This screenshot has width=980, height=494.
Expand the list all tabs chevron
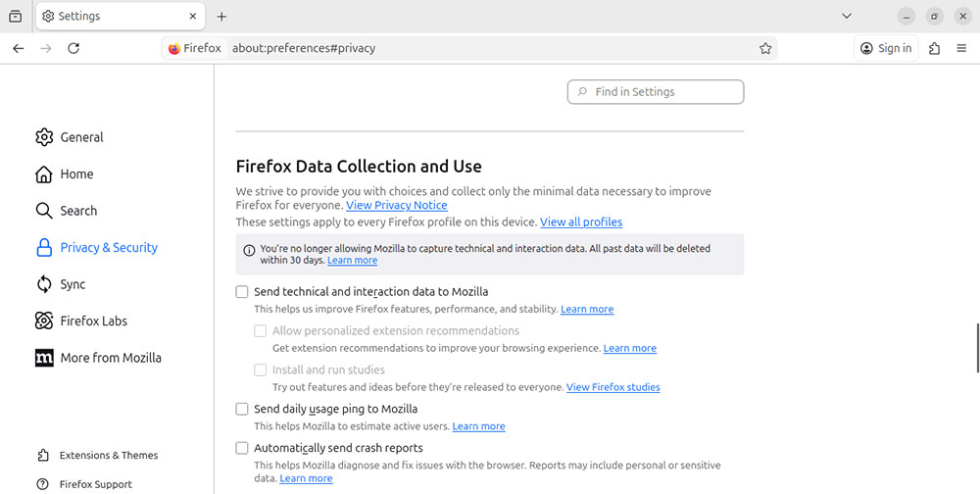point(847,17)
